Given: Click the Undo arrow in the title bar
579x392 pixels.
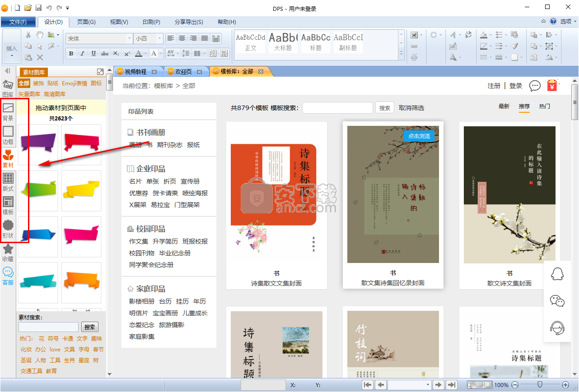Looking at the screenshot, I should (49, 8).
